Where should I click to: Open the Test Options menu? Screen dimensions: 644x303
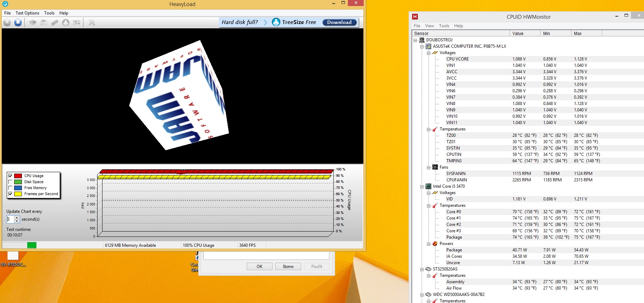point(27,13)
